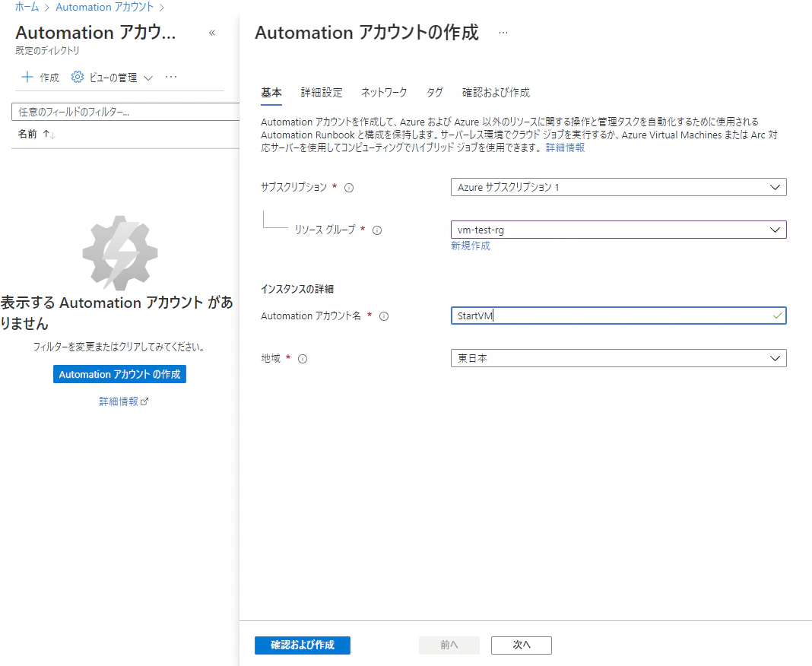
Task: Open the list panel ellipsis more menu
Action: (x=171, y=77)
